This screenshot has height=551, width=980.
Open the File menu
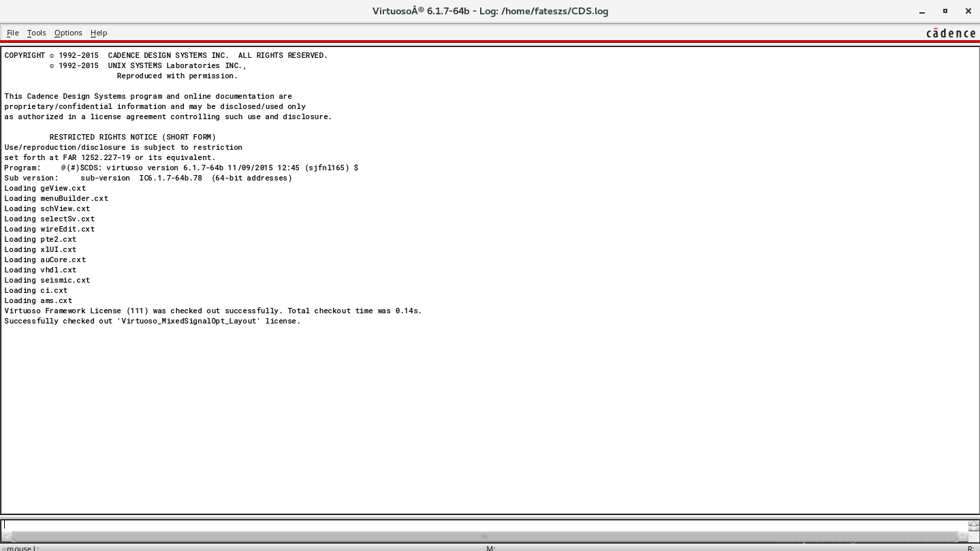tap(12, 33)
